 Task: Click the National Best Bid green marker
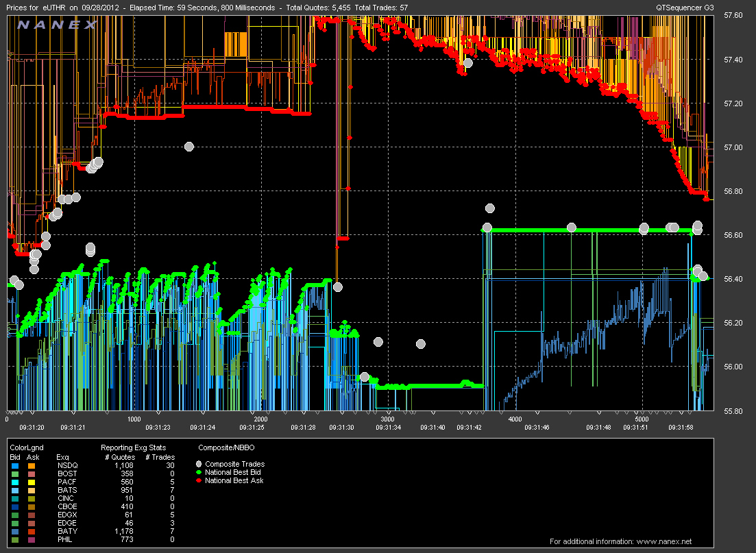pos(199,473)
